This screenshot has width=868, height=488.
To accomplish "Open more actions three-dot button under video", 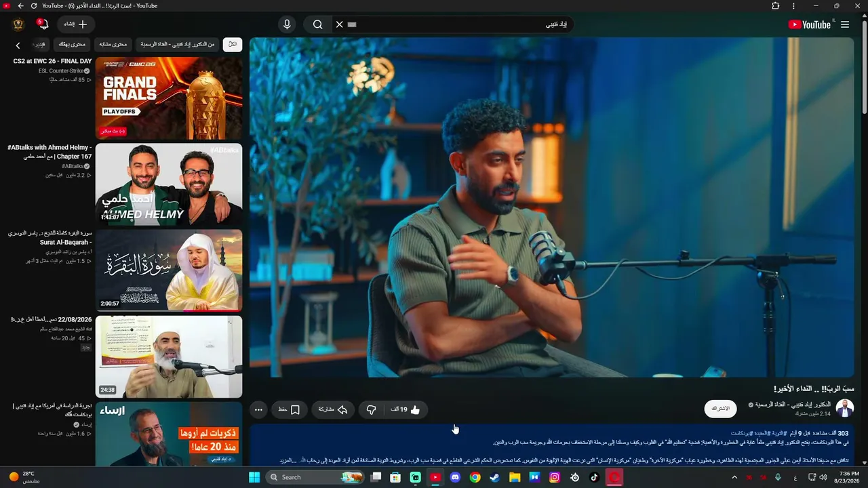I will (x=258, y=409).
